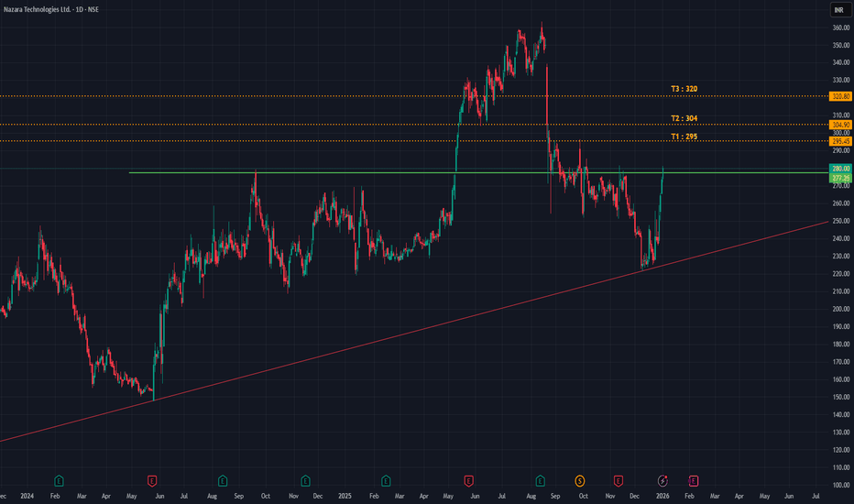Screen dimensions: 854x504
Task: Select the T3 : 320 target label
Action: coord(684,89)
